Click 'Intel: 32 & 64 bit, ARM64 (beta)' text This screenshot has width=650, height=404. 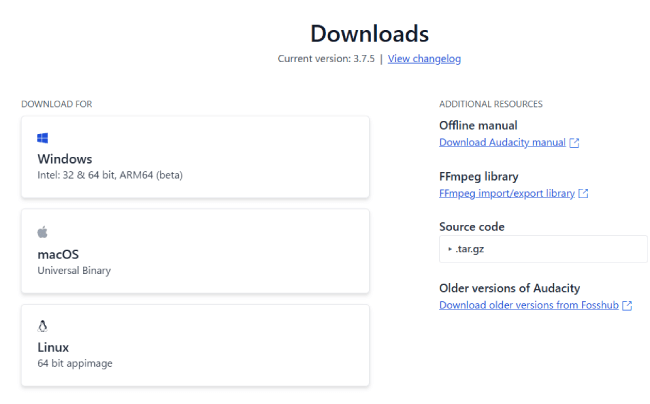pyautogui.click(x=110, y=175)
